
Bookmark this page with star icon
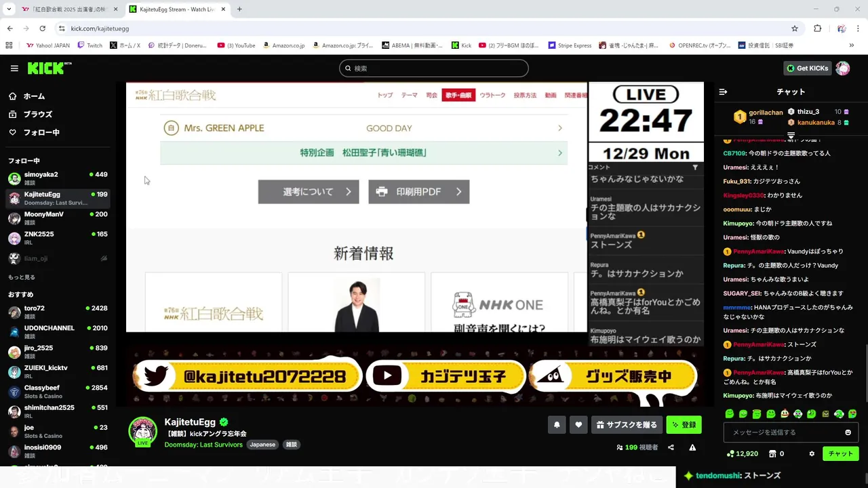pyautogui.click(x=795, y=28)
